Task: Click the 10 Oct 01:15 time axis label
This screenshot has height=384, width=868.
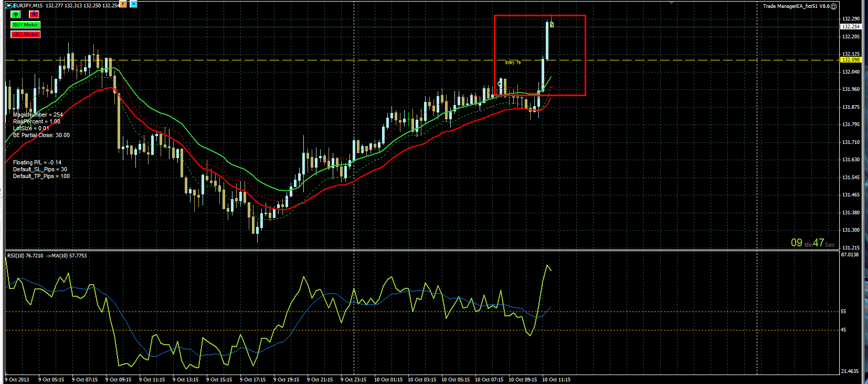Action: pos(388,379)
